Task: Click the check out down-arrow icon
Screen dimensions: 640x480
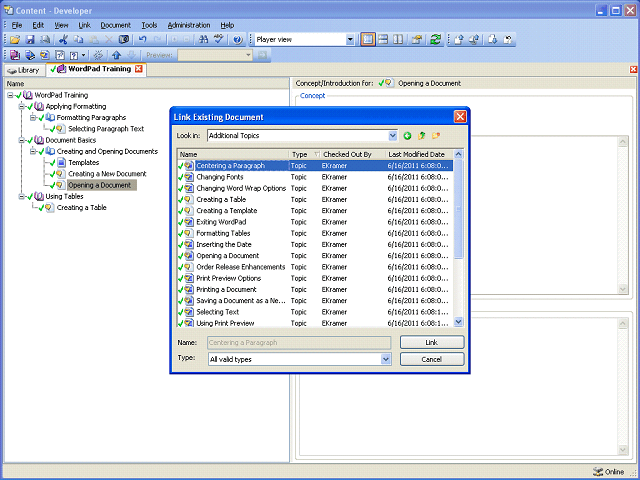Action: click(x=493, y=40)
